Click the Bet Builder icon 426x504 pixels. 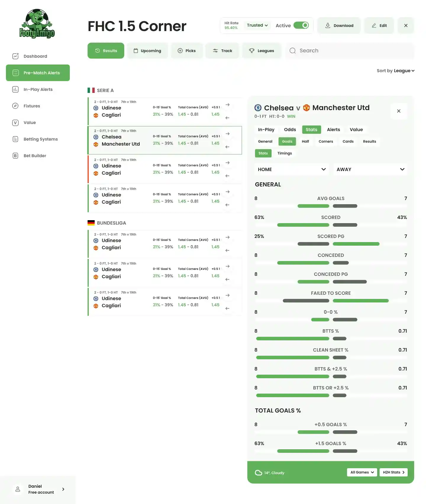point(15,156)
